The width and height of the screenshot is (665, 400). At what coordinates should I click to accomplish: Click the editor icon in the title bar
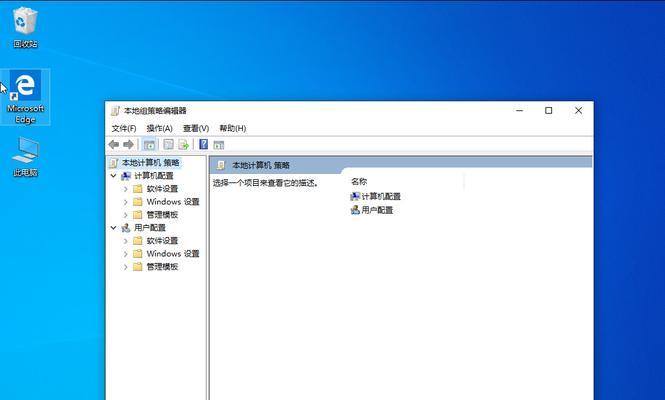click(115, 111)
